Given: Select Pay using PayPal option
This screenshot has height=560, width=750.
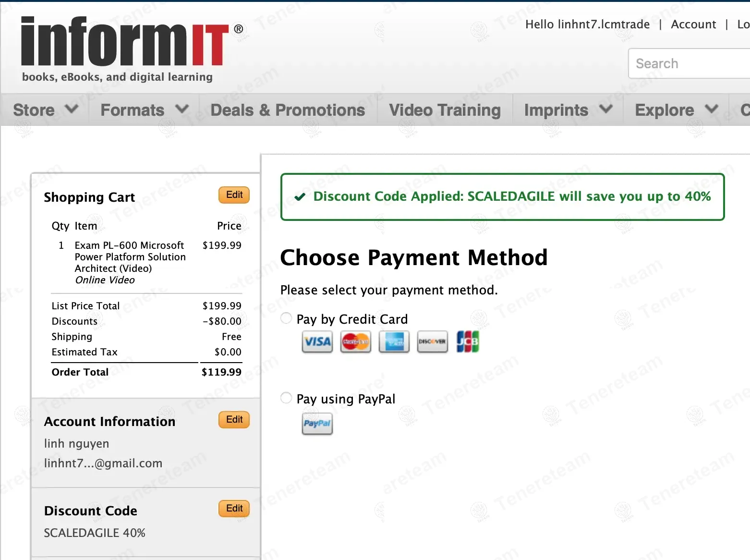Looking at the screenshot, I should tap(286, 398).
